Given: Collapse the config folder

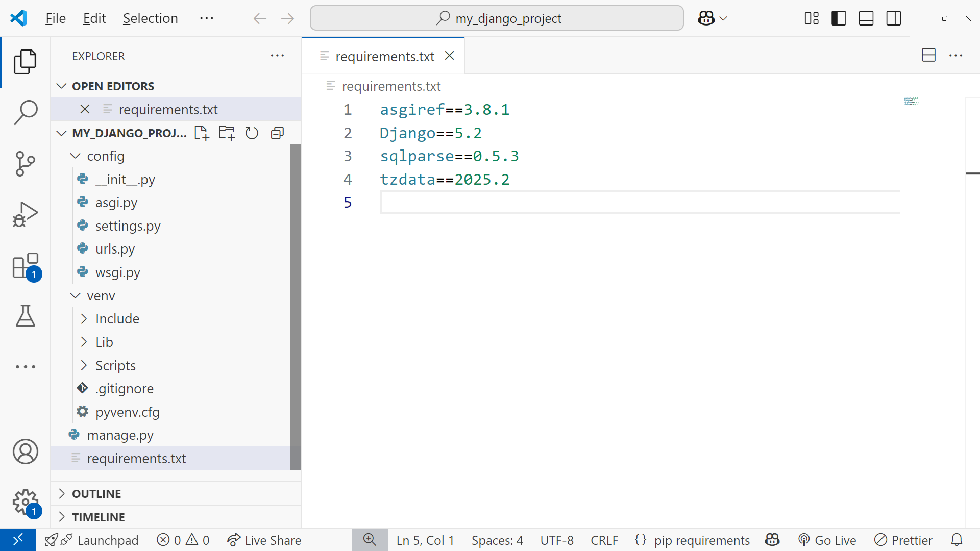Looking at the screenshot, I should [76, 156].
